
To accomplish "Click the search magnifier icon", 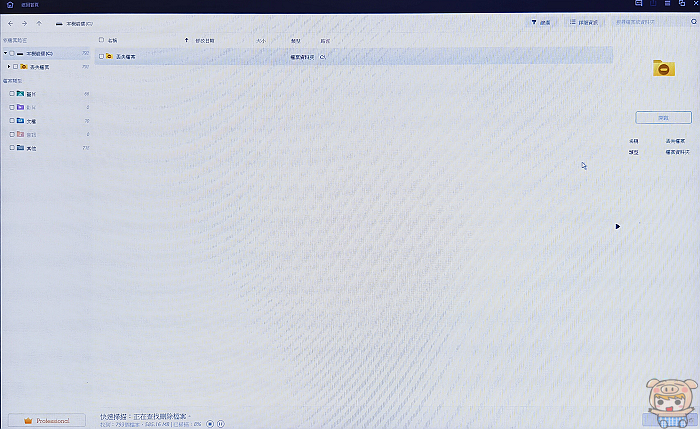I will pos(690,21).
